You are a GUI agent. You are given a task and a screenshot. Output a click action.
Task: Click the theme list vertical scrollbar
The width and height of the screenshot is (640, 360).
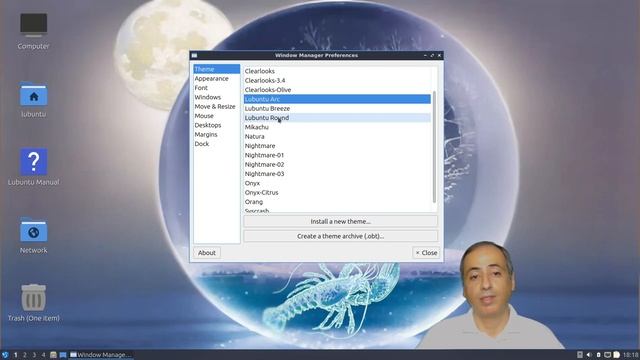434,147
